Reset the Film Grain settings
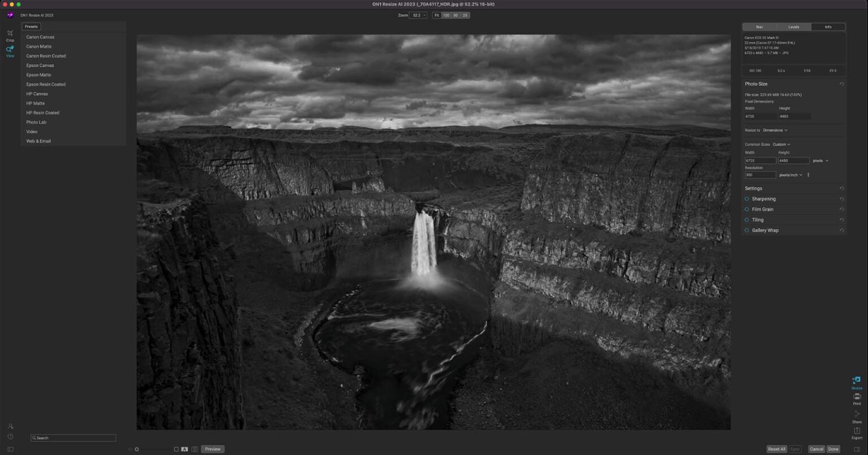The image size is (868, 455). click(x=841, y=209)
